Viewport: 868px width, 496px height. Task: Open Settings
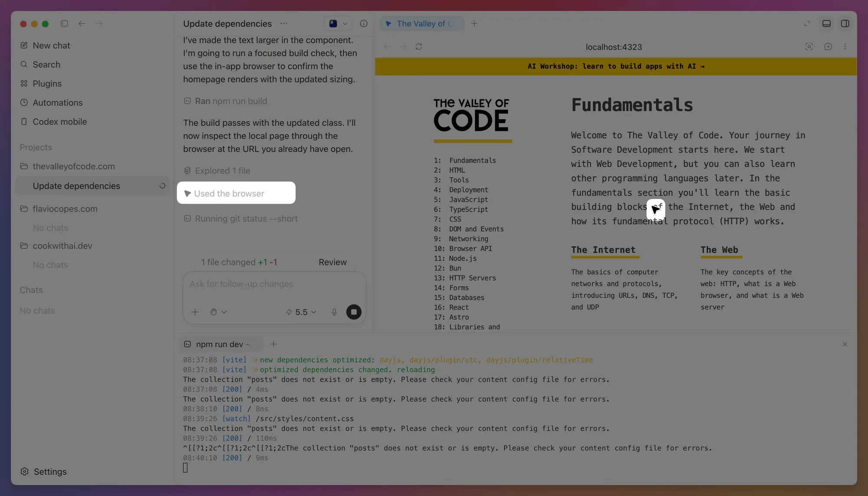coord(43,472)
